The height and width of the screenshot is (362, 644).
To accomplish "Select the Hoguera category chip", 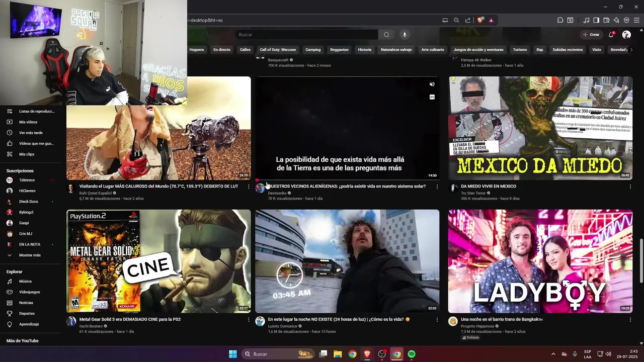I will click(197, 50).
